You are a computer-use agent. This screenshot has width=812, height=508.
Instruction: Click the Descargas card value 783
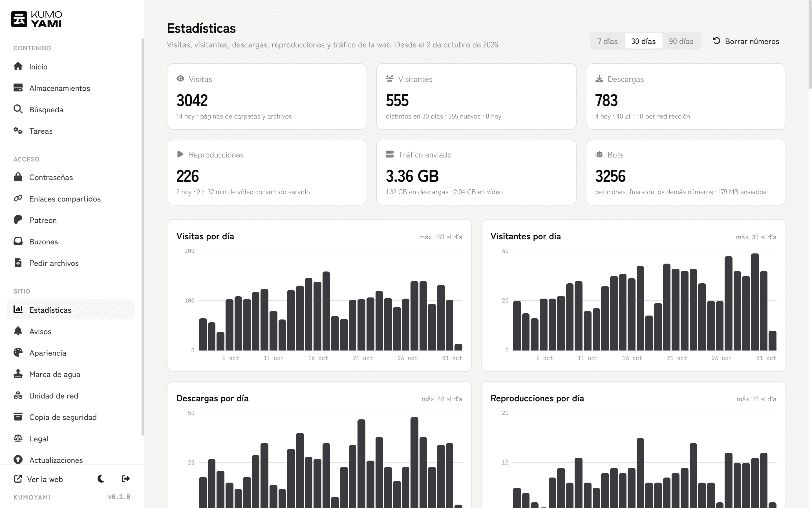pyautogui.click(x=606, y=100)
